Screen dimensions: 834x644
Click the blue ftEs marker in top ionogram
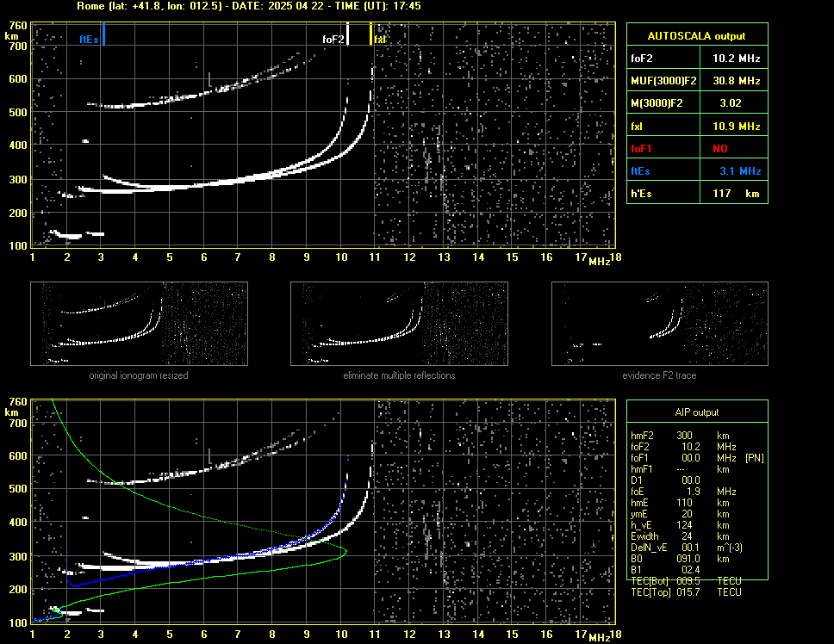(x=103, y=34)
